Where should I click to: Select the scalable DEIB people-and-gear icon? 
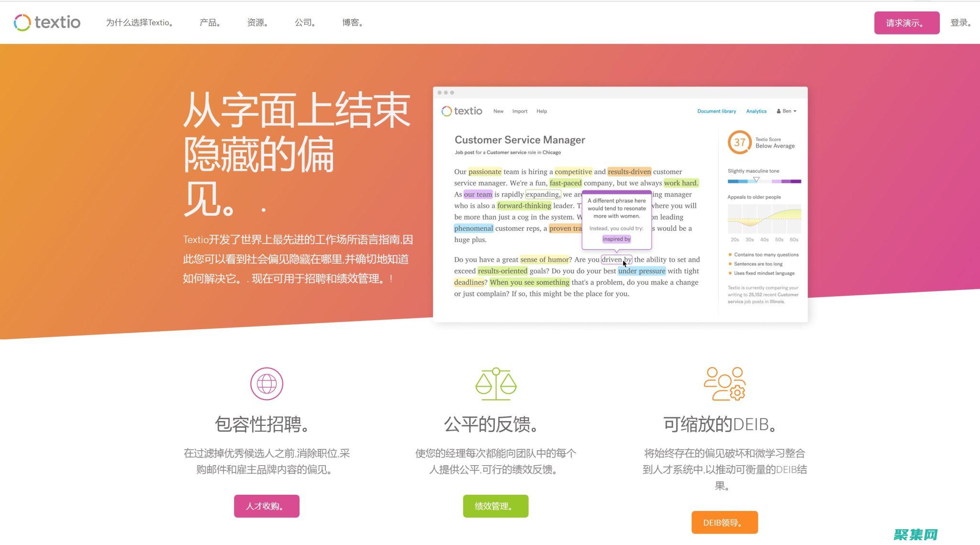tap(724, 383)
